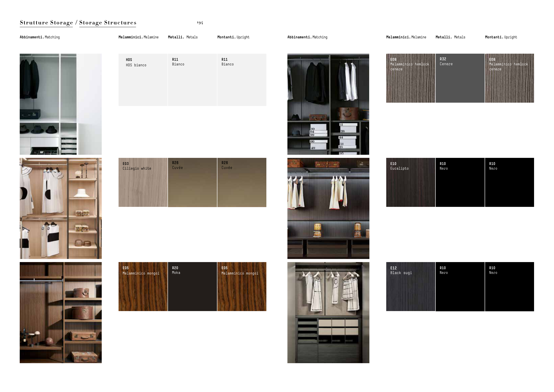Open the black sugi wardrobe drawers photo
The width and height of the screenshot is (554, 392).
328,313
